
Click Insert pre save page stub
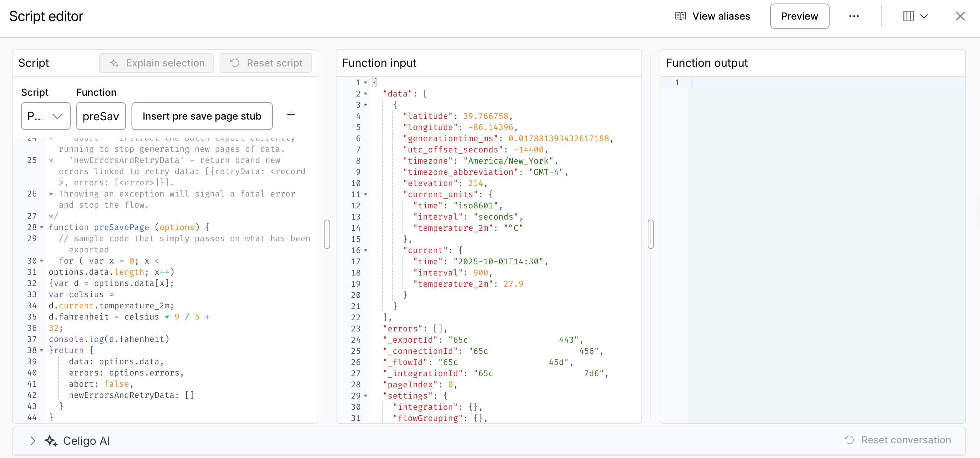point(202,116)
